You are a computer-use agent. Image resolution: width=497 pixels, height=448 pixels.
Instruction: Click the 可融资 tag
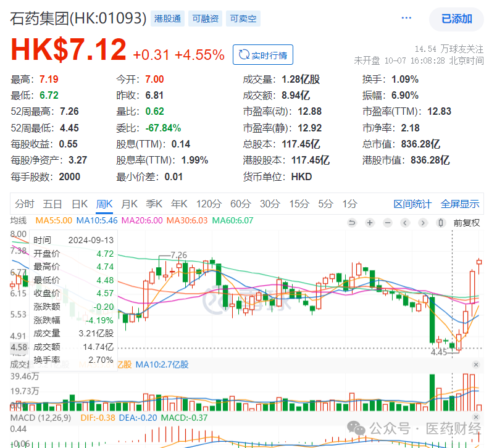tap(206, 19)
